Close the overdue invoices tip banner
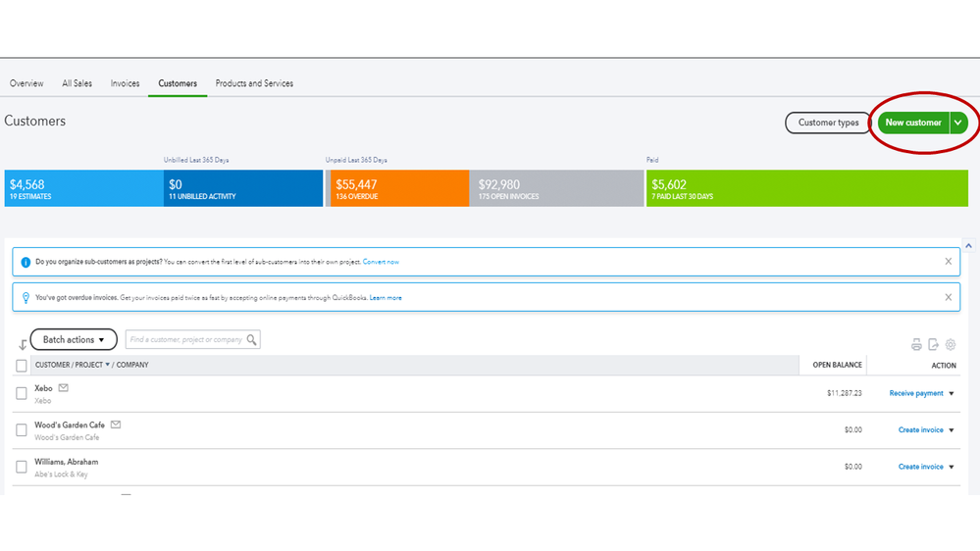The image size is (980, 551). [948, 297]
